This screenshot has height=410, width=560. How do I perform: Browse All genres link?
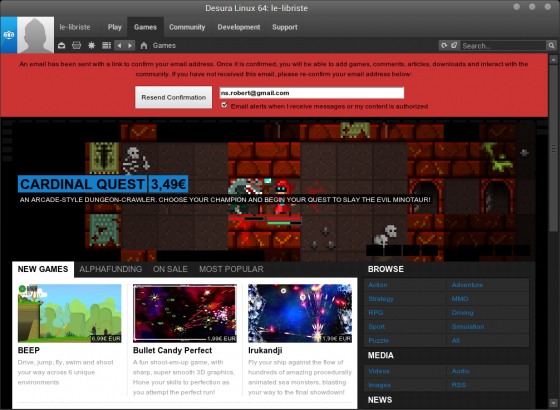pos(456,341)
